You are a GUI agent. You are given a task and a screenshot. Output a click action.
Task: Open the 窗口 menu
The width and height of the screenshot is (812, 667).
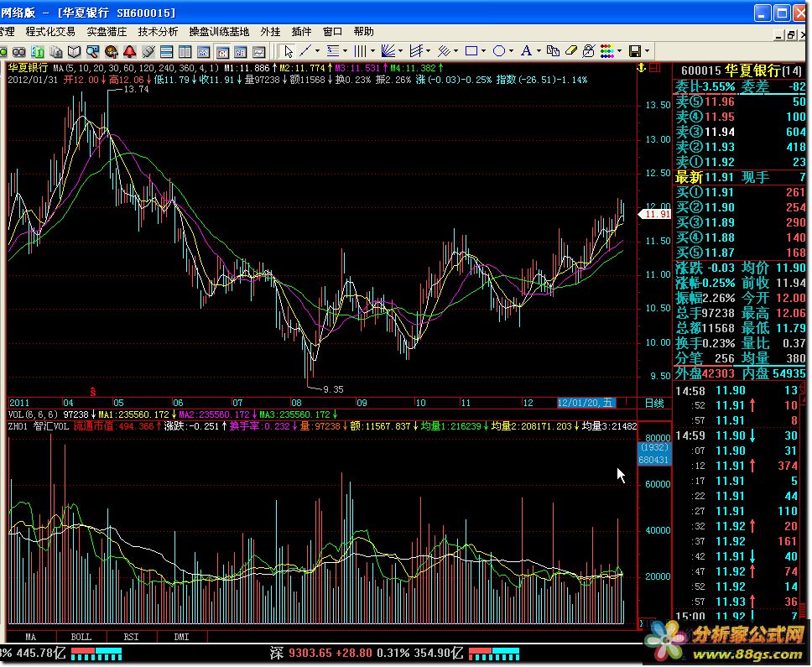(332, 32)
